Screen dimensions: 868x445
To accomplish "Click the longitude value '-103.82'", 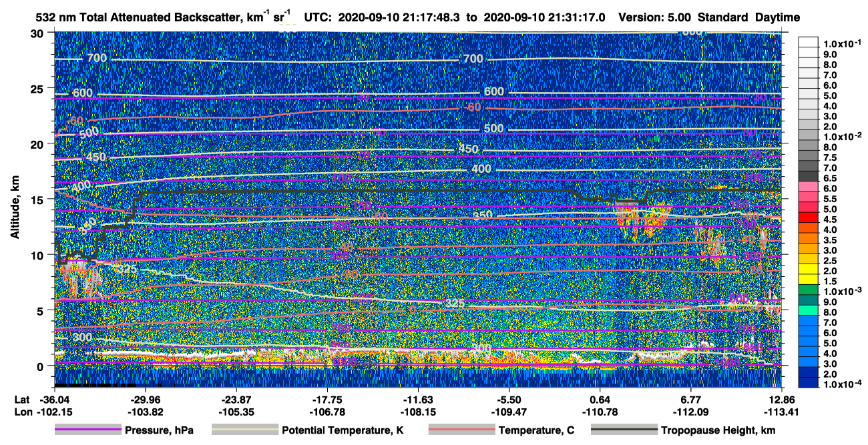I will [145, 411].
